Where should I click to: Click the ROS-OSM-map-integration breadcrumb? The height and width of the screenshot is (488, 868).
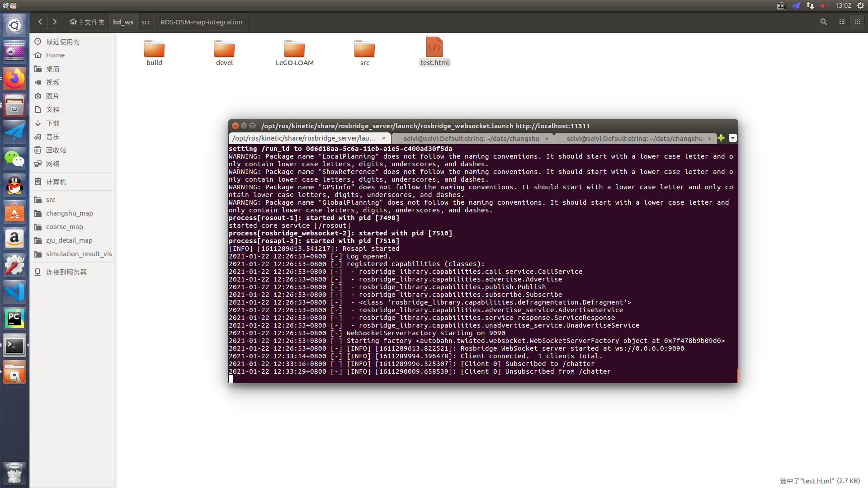pyautogui.click(x=201, y=22)
